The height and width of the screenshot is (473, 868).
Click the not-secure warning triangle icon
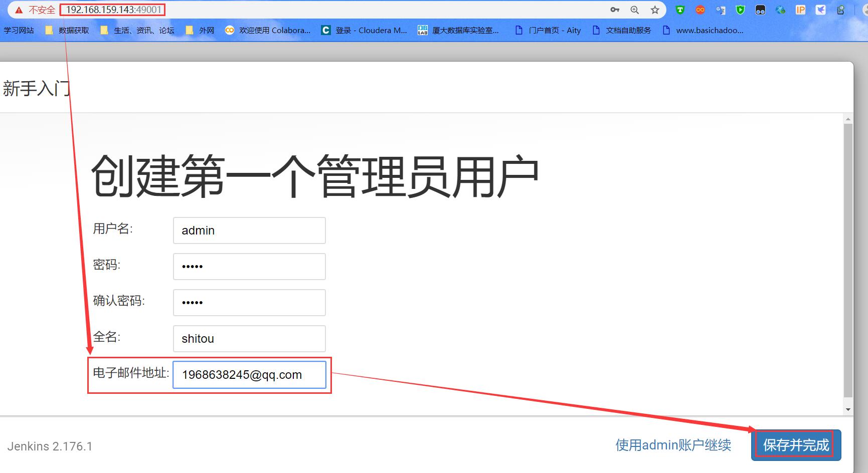pyautogui.click(x=19, y=10)
